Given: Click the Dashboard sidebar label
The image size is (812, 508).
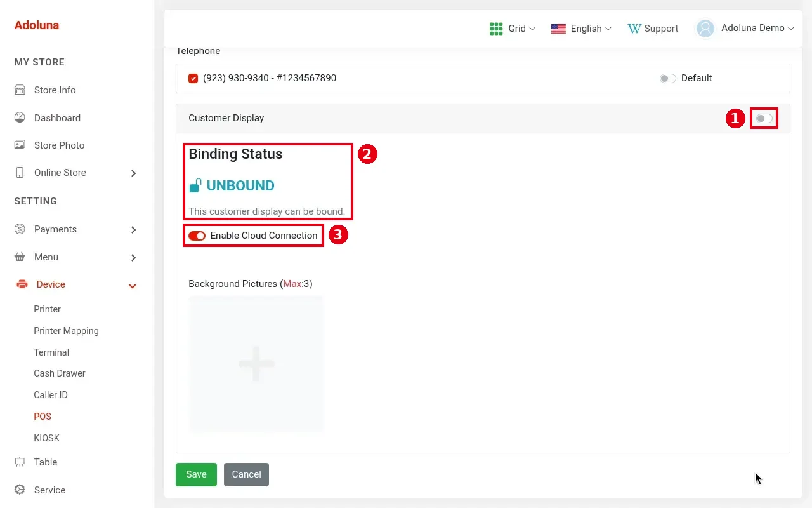Looking at the screenshot, I should coord(57,118).
